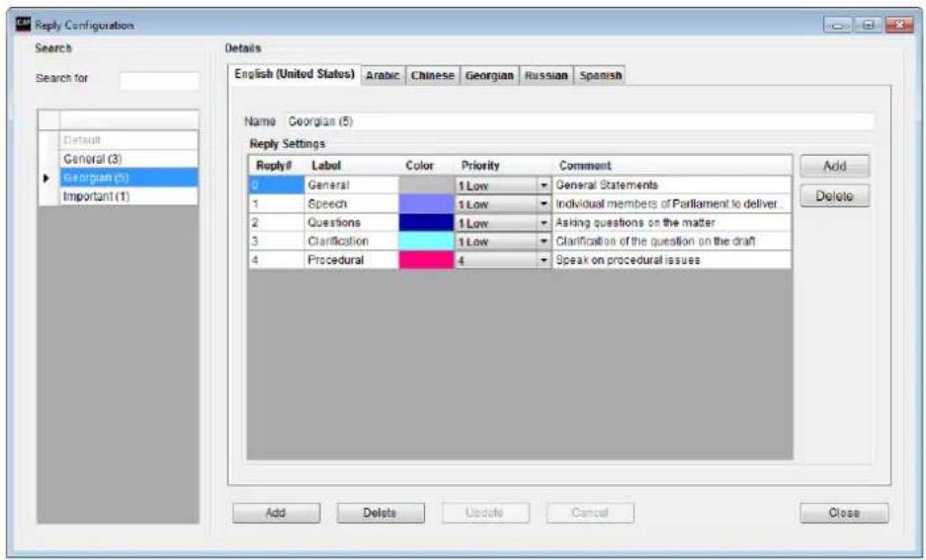
Task: Select the row arrow indicator beside Georgian (5)
Action: (x=46, y=178)
